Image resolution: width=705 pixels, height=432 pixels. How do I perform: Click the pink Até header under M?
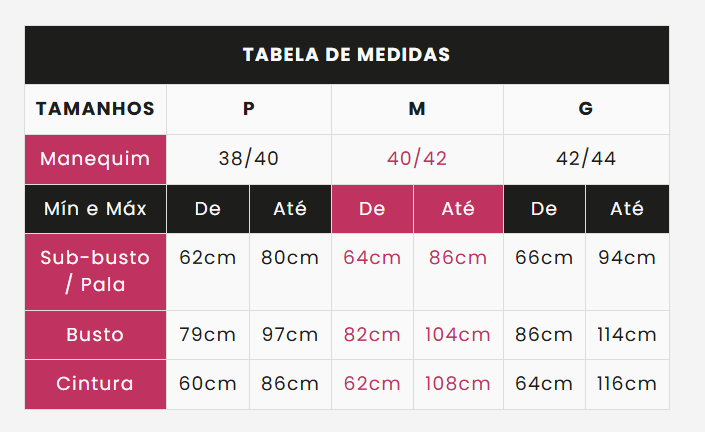458,209
